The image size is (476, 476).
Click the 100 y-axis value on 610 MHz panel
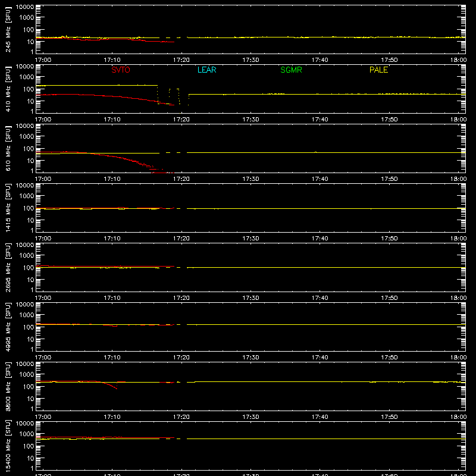coord(29,149)
